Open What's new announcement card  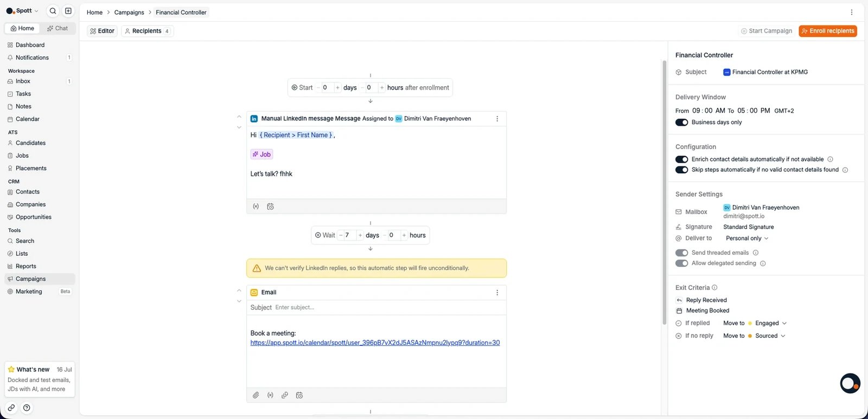(x=40, y=379)
